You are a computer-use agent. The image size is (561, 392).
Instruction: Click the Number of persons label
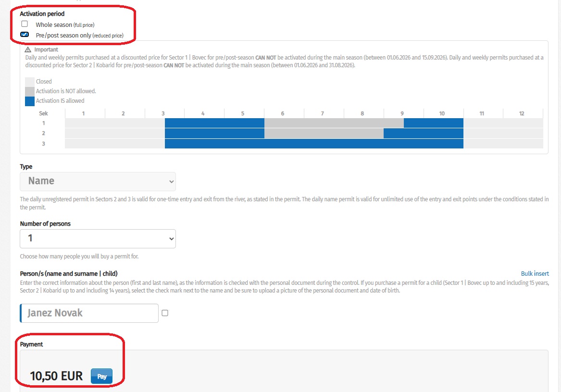[x=46, y=224]
